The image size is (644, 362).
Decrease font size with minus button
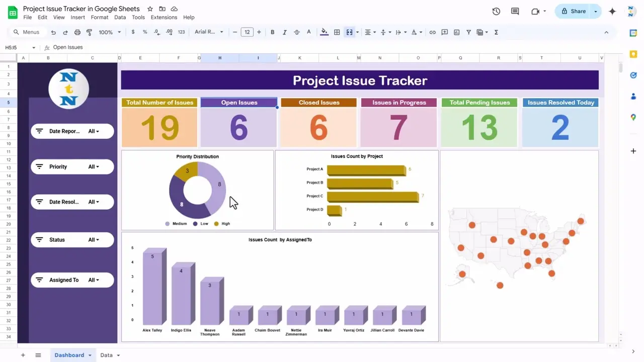click(x=235, y=32)
